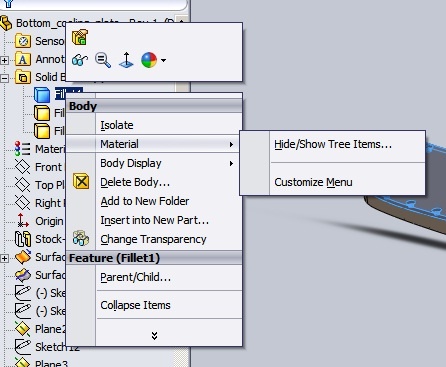Click the Change Transparency icon
446x367 pixels.
[81, 238]
